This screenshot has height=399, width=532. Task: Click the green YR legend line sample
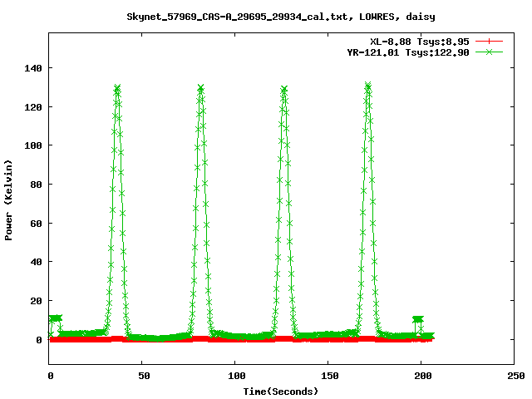(490, 52)
